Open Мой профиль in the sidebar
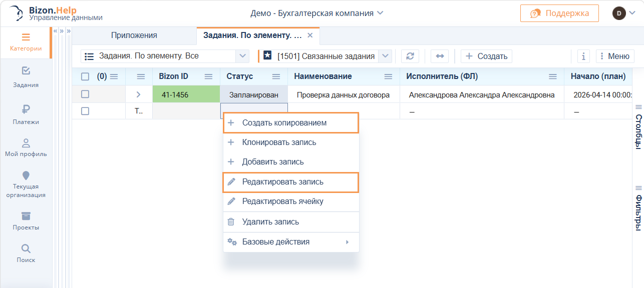 [26, 147]
